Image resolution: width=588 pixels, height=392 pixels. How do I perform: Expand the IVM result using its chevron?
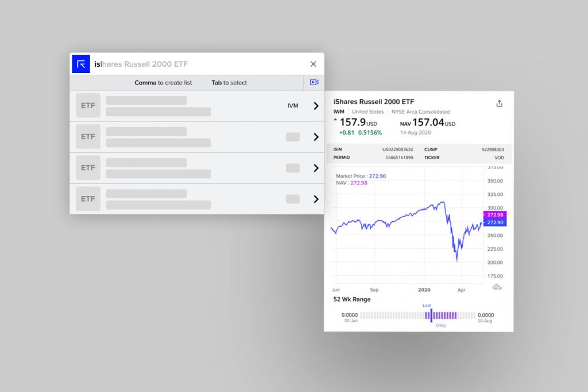point(316,106)
